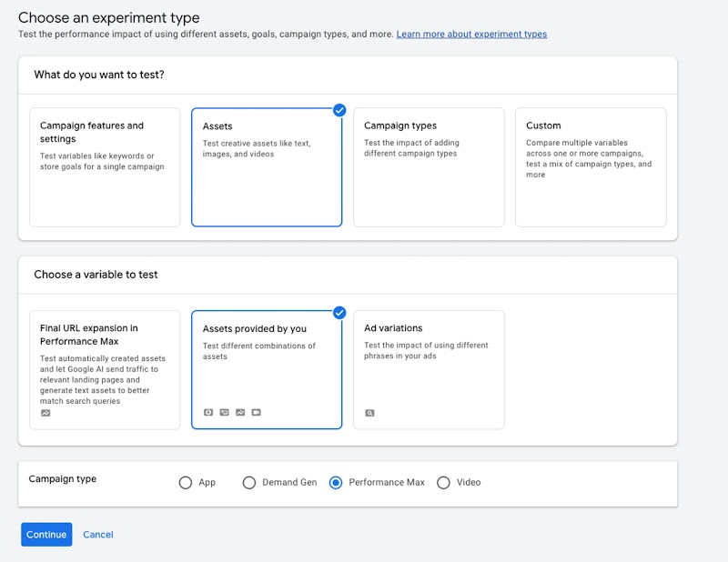
Task: Select the App campaign type radio button
Action: (186, 484)
